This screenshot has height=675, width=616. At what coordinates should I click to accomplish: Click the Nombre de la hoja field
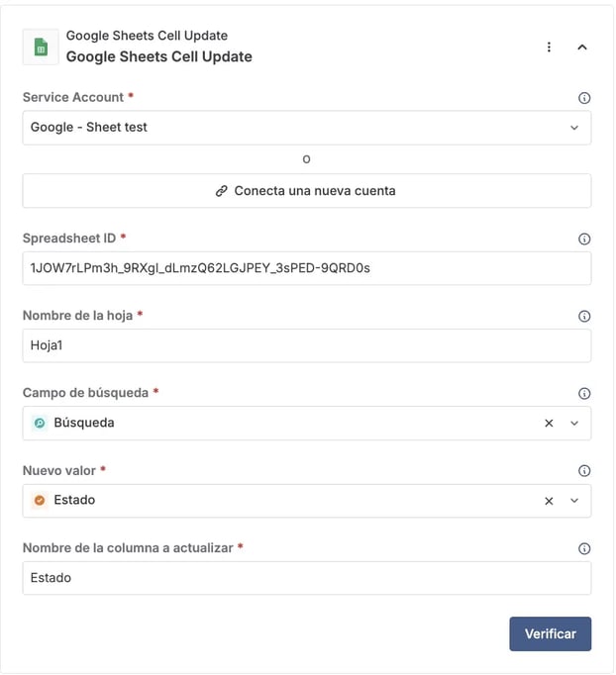coord(306,345)
